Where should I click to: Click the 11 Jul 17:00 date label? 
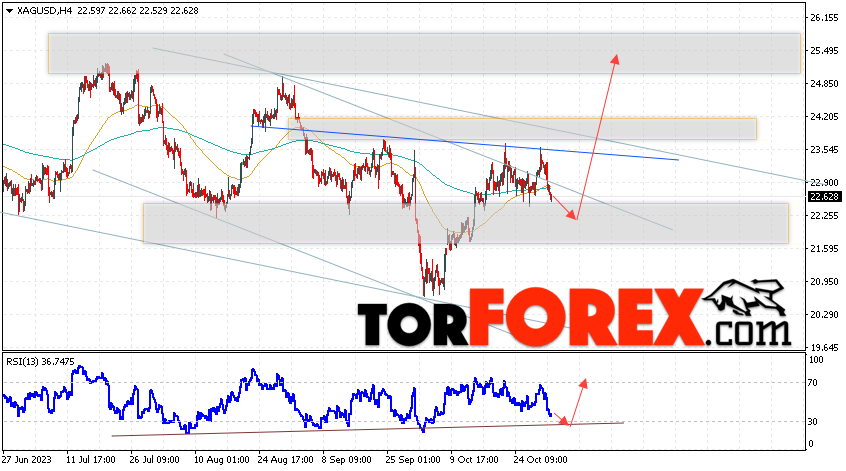[x=91, y=460]
